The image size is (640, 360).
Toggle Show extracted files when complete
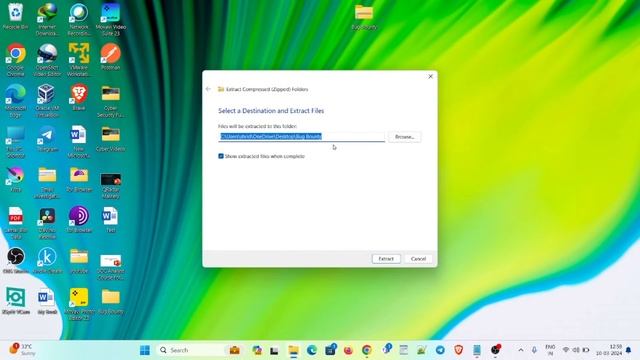(221, 156)
